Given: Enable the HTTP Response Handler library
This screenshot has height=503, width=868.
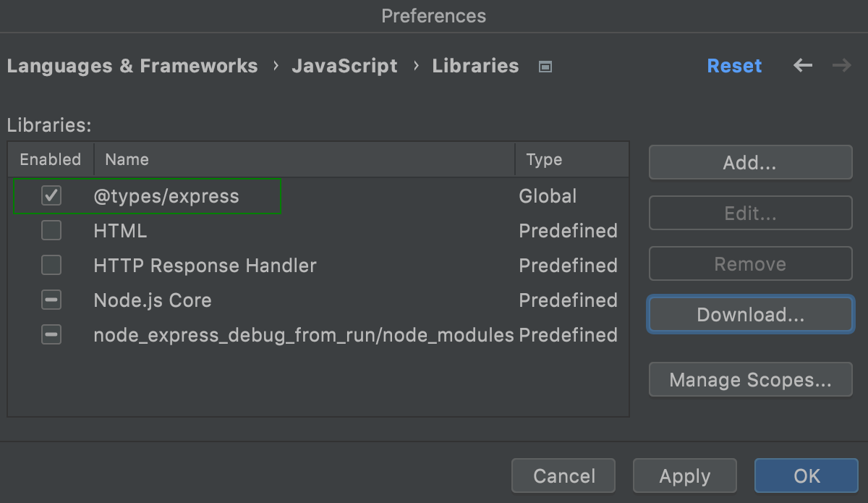Looking at the screenshot, I should (51, 265).
